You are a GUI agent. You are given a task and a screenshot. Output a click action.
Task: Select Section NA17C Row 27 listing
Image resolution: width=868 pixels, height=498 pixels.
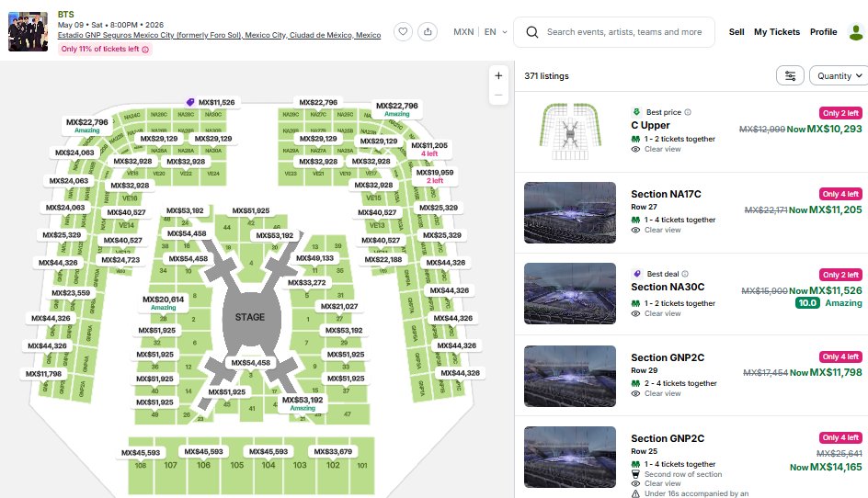691,212
